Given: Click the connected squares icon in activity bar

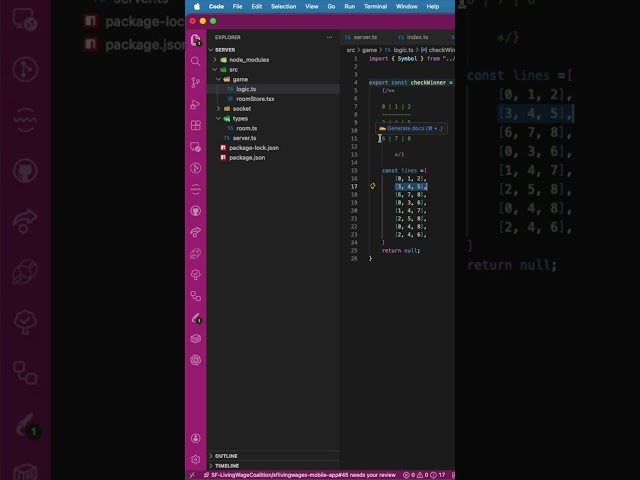Looking at the screenshot, I should pyautogui.click(x=196, y=296).
